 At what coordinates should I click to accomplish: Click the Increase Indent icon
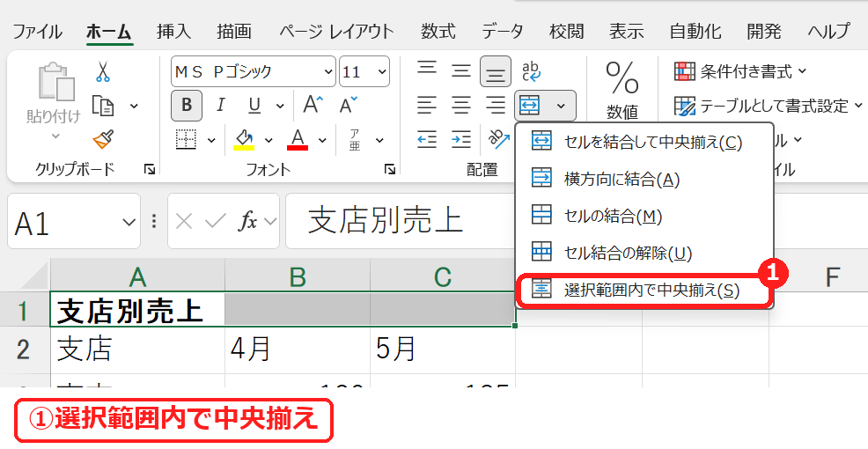tap(460, 139)
